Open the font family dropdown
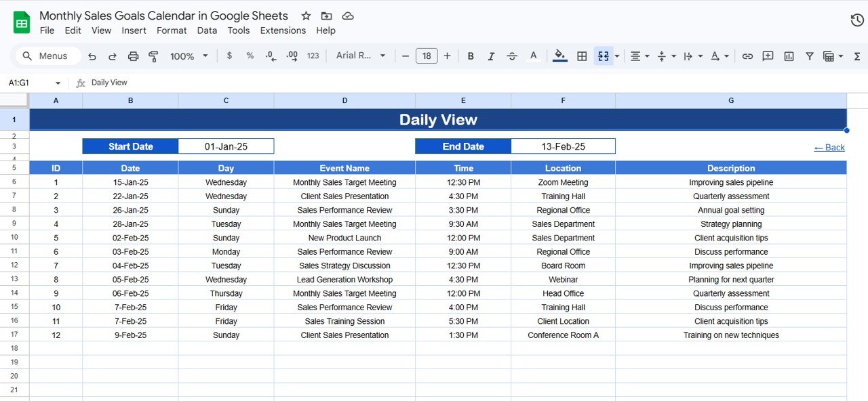 359,56
